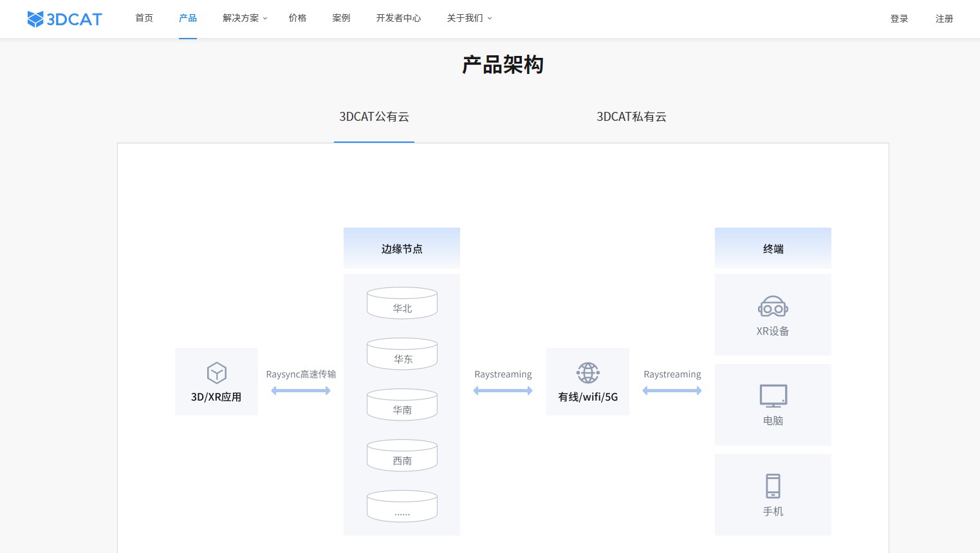Click the 3D/XR应用 label
Screen dimensions: 980x553
click(x=216, y=397)
